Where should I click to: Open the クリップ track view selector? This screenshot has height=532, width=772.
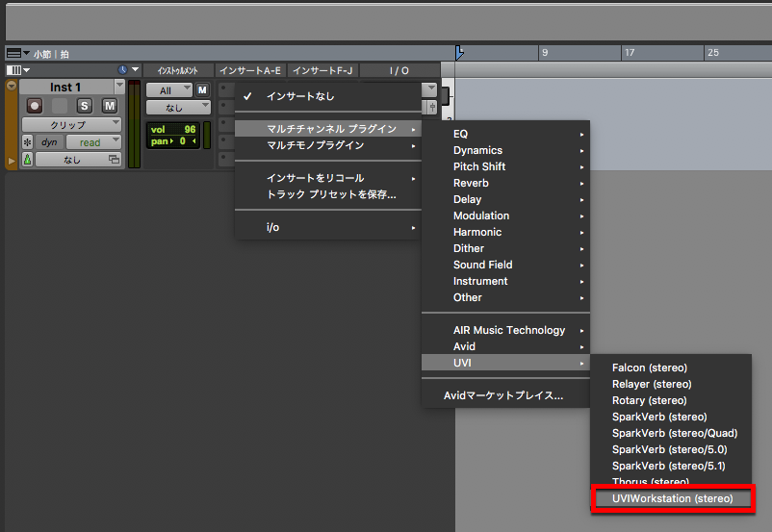(x=71, y=125)
